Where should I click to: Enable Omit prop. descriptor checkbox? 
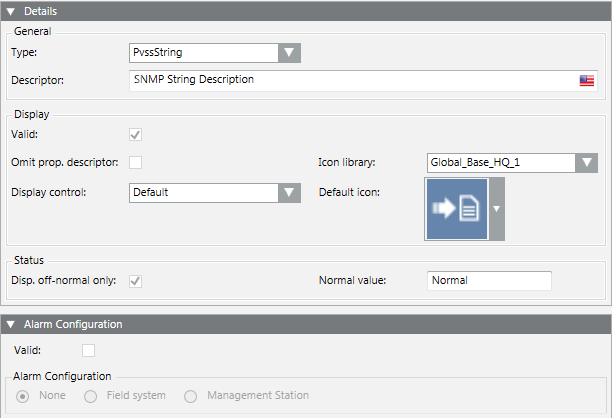tap(136, 162)
